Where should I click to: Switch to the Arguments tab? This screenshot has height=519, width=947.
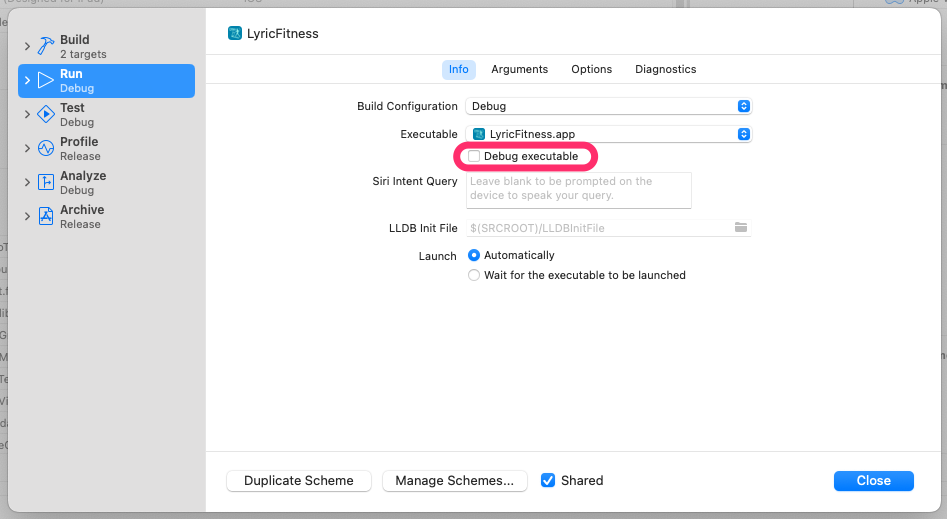click(519, 69)
